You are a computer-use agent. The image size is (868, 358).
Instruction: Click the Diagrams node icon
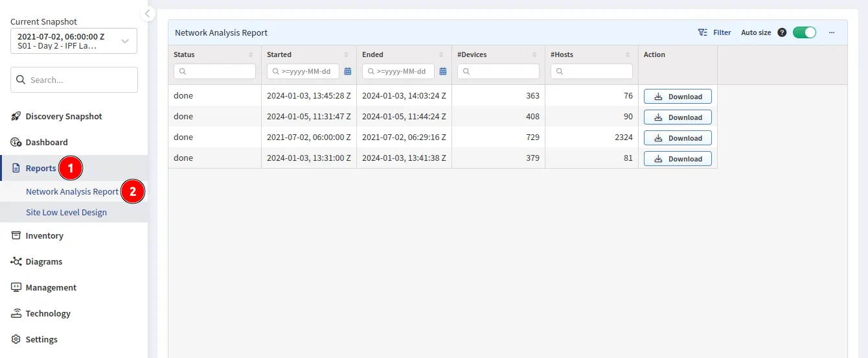point(16,262)
